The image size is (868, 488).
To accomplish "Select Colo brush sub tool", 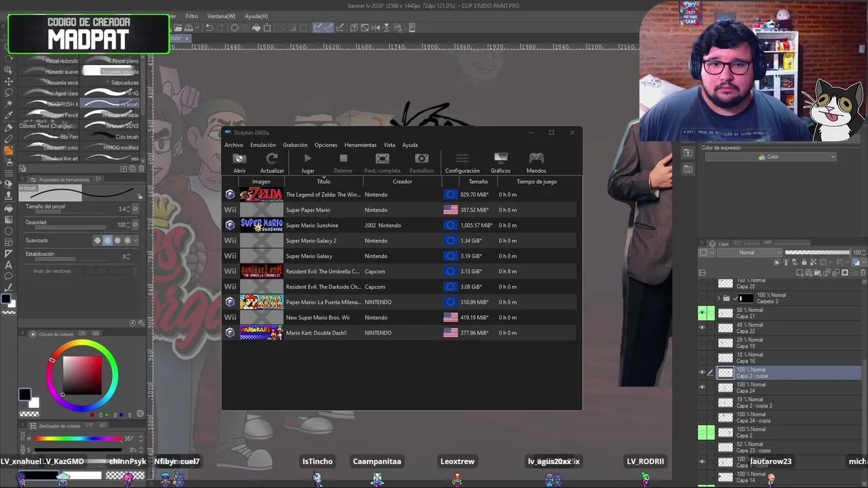I will point(111,136).
